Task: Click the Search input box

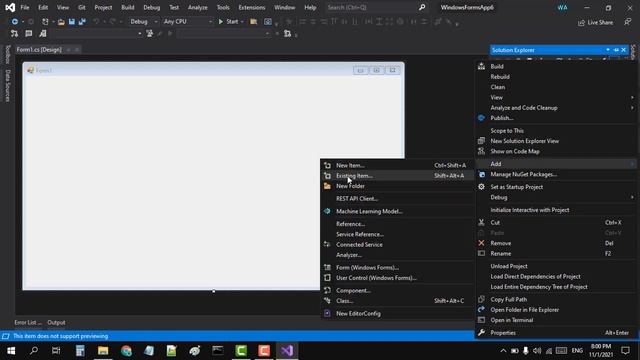Action: [x=376, y=7]
